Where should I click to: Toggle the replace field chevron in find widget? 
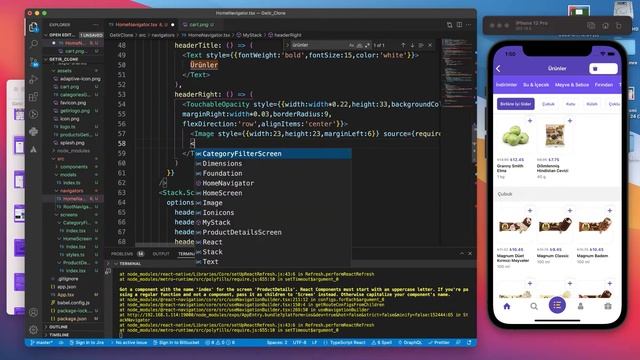click(287, 45)
